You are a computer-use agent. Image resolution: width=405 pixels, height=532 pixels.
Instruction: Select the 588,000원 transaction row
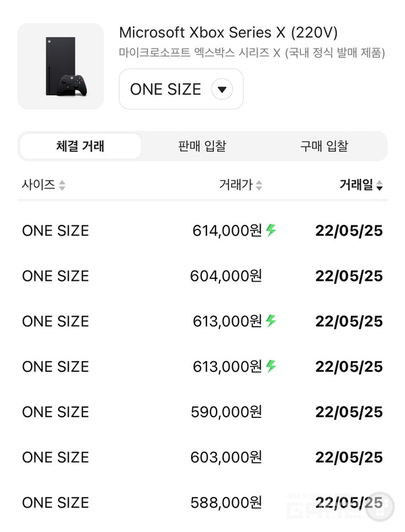[x=202, y=502]
